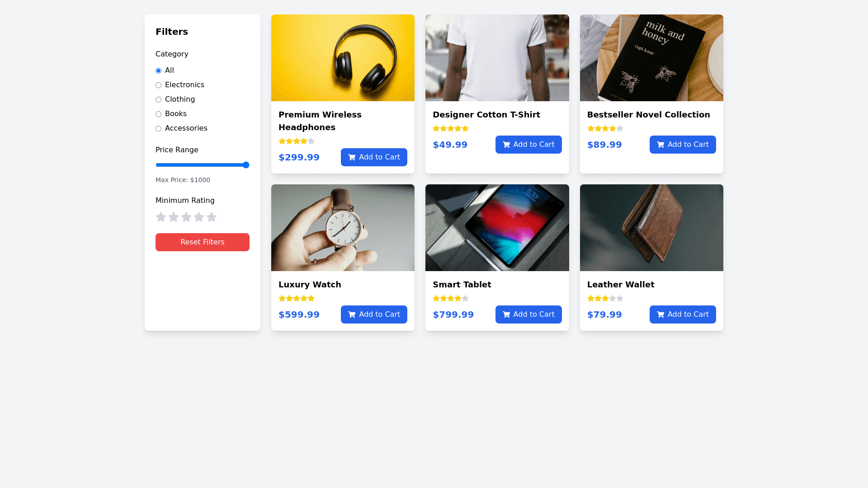Add Luxury Watch to cart

(374, 314)
